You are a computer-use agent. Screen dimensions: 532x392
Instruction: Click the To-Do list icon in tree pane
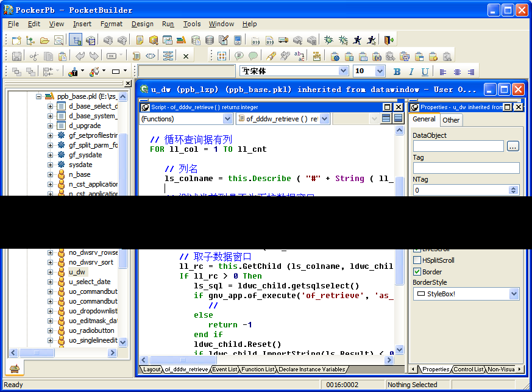click(x=15, y=368)
